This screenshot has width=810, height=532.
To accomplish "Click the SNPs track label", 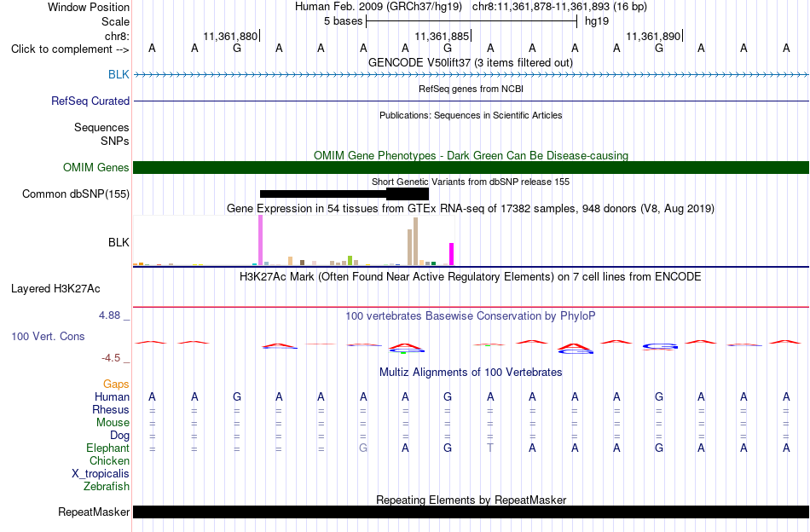I will [x=115, y=141].
